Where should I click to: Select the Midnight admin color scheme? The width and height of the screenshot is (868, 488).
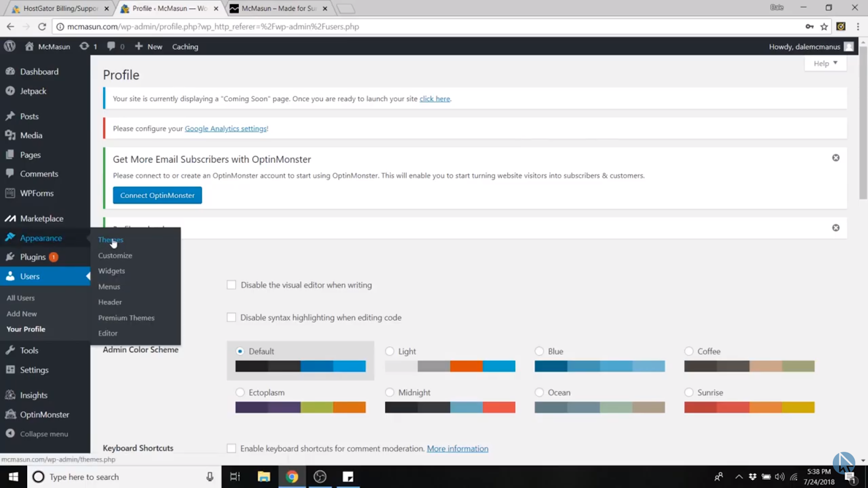(x=390, y=393)
